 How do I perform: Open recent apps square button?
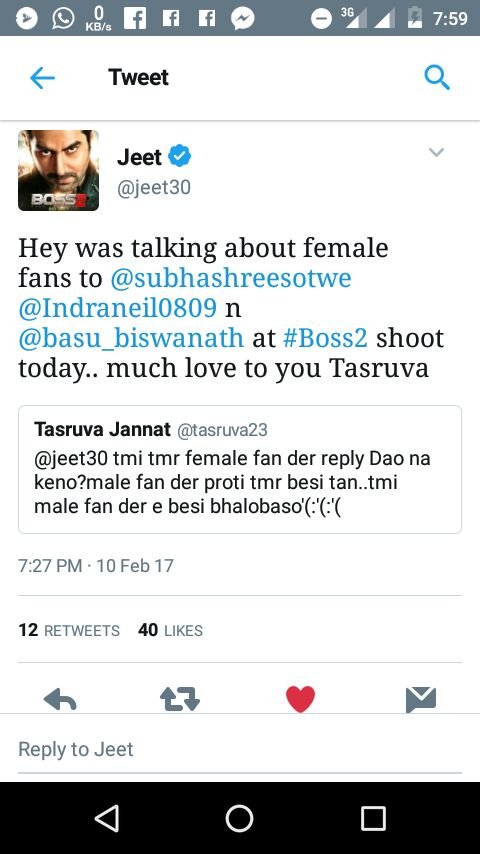(373, 818)
